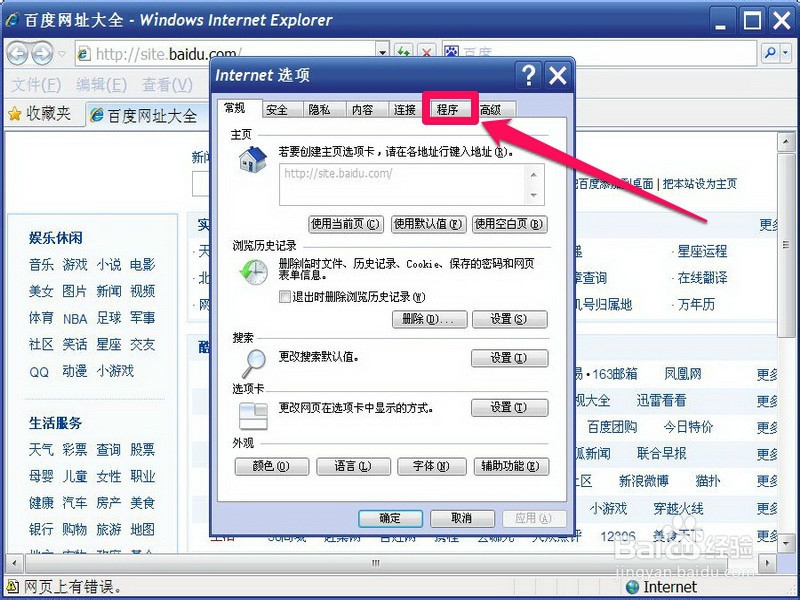Click the IE back navigation arrow
The width and height of the screenshot is (800, 600).
click(18, 53)
